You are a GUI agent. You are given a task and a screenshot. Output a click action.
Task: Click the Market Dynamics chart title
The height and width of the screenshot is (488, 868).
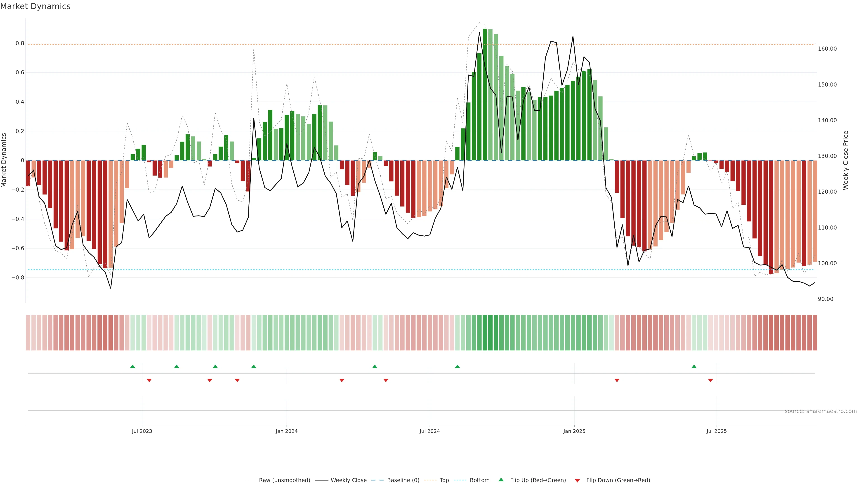point(35,6)
